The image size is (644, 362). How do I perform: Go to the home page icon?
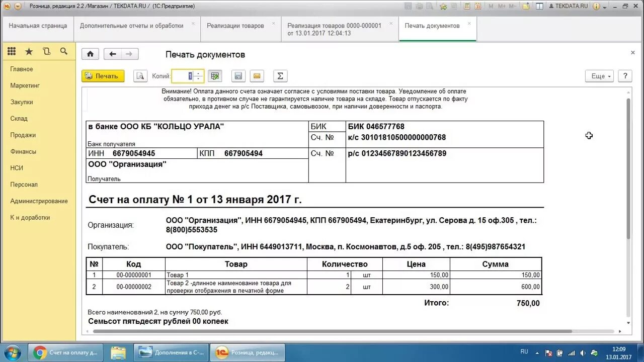click(x=91, y=54)
